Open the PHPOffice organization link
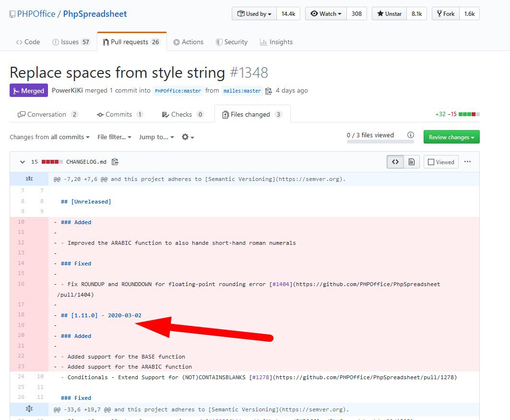 pos(36,13)
